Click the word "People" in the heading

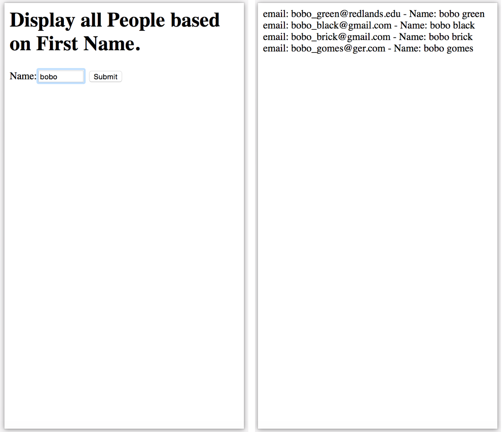136,21
